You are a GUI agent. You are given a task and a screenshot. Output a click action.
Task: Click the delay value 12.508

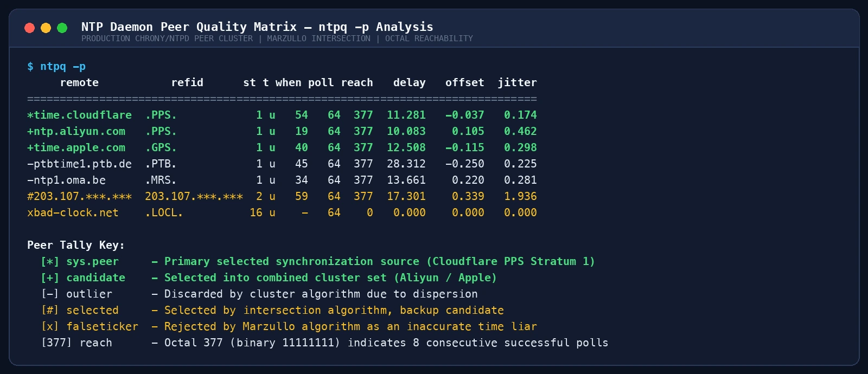(406, 147)
